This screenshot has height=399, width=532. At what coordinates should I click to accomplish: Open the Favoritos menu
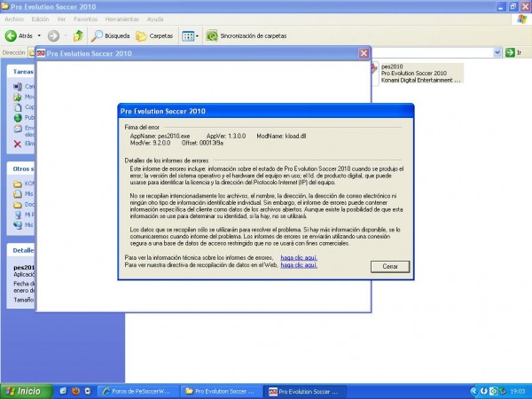(85, 20)
